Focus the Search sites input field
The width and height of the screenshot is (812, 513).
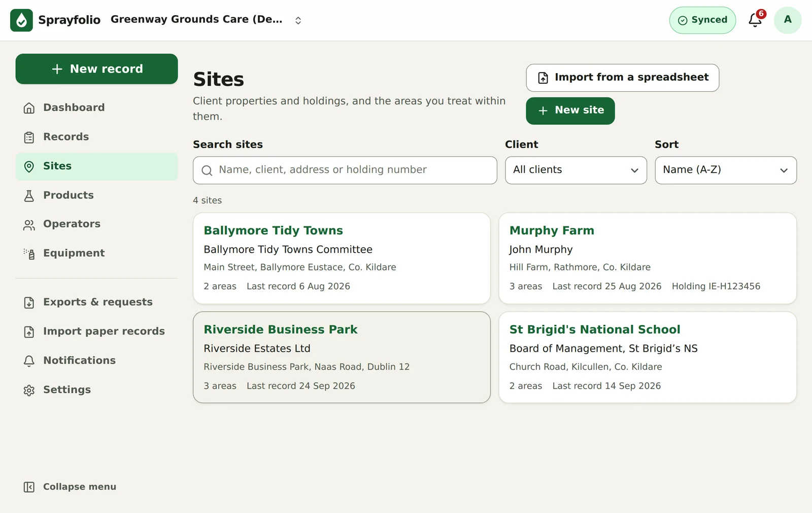click(345, 170)
